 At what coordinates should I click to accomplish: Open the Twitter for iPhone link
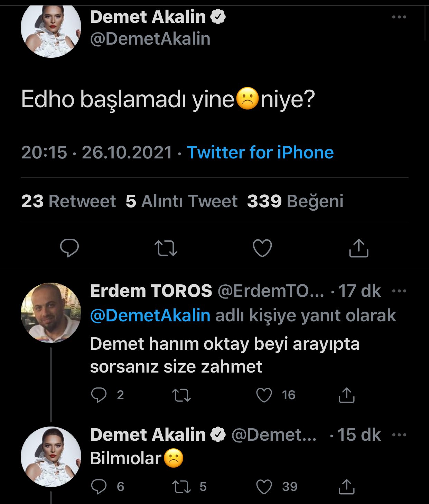pyautogui.click(x=260, y=153)
